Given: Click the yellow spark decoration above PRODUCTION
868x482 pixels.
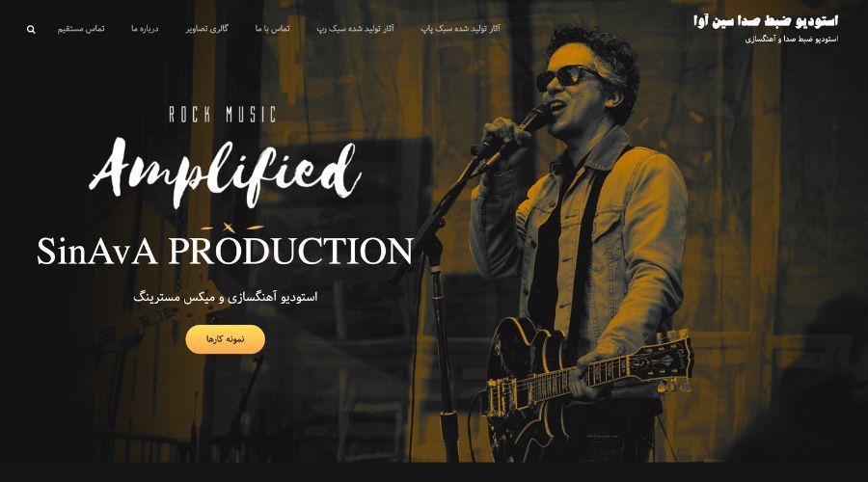Looking at the screenshot, I should tap(231, 227).
